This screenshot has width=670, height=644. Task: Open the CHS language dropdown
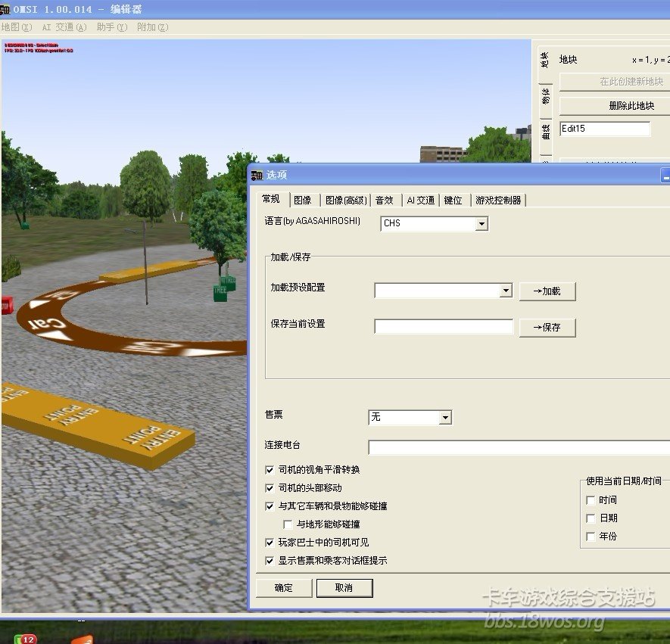[x=481, y=224]
